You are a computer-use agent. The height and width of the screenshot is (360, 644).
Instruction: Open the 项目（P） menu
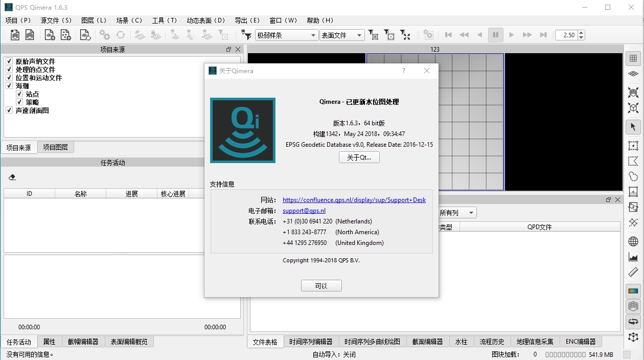coord(18,20)
